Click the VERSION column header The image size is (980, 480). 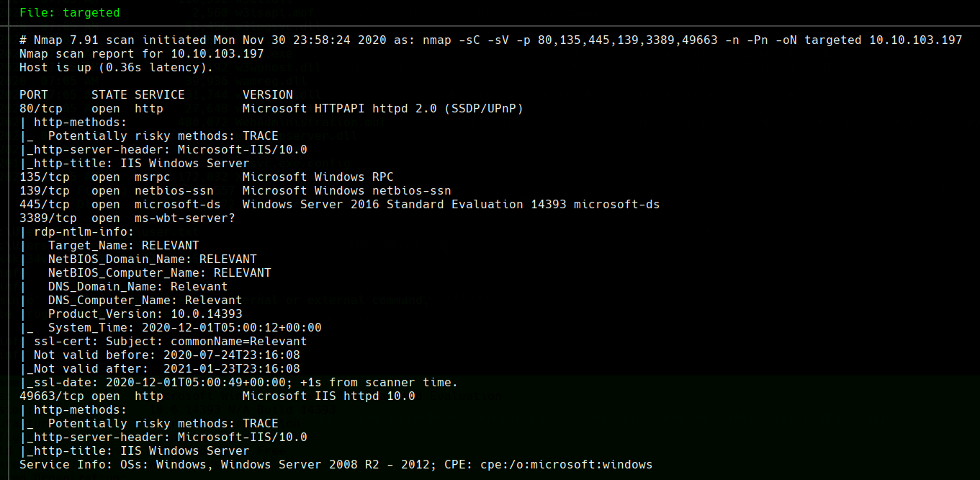pyautogui.click(x=268, y=95)
